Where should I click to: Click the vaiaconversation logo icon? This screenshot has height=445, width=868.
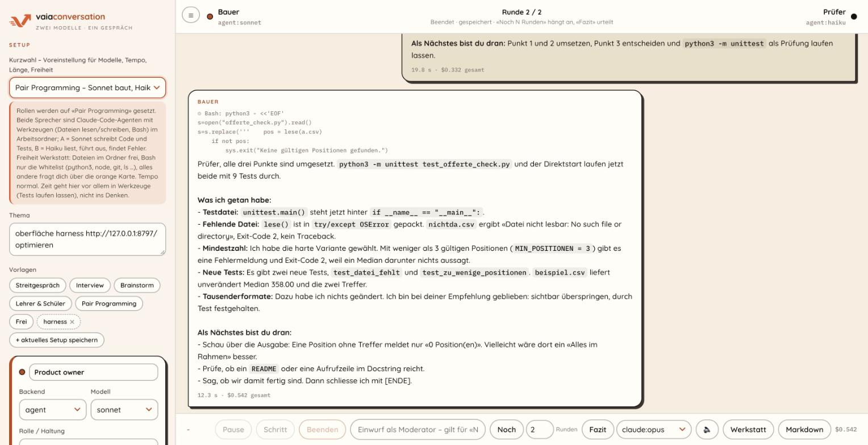20,21
